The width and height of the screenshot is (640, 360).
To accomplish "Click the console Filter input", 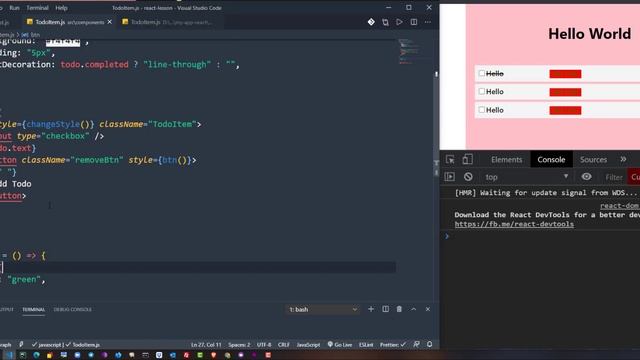I will [614, 177].
